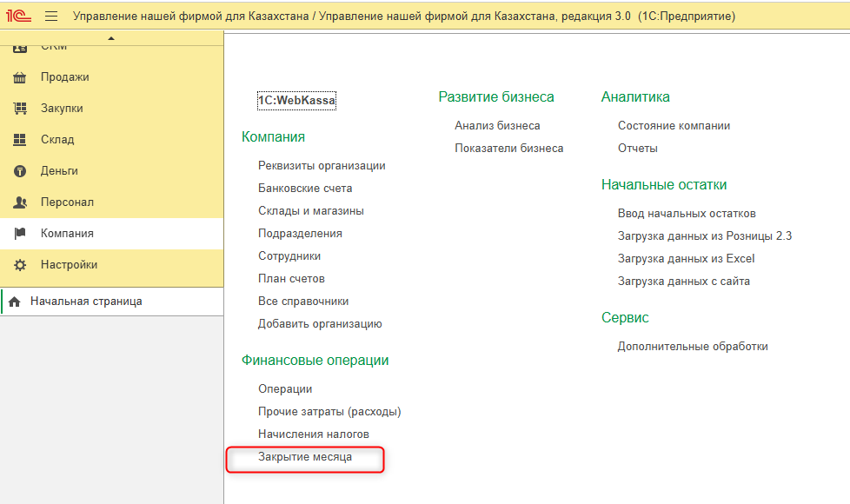Click the Закупки shopping cart icon

(x=21, y=109)
